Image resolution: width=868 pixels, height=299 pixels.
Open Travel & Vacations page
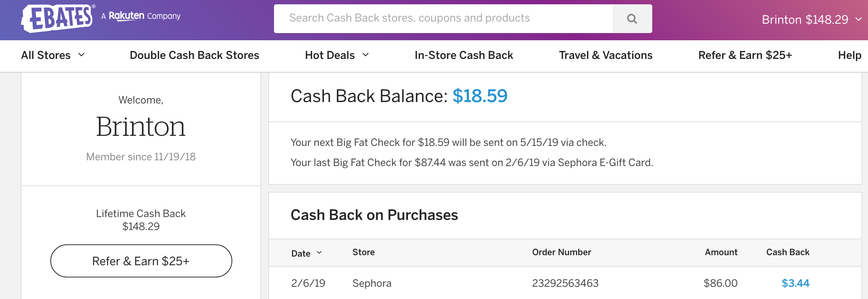(x=606, y=55)
